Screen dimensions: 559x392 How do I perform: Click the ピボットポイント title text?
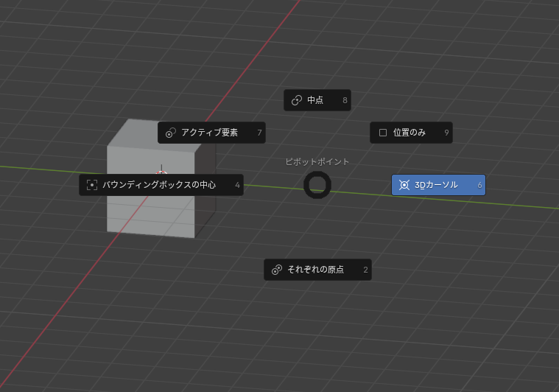[x=317, y=161]
